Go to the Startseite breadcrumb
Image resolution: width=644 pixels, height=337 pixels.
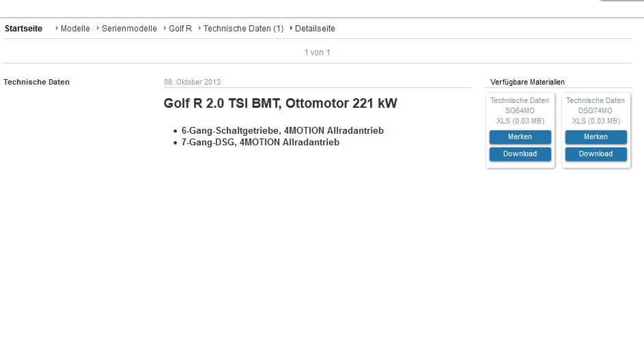23,29
